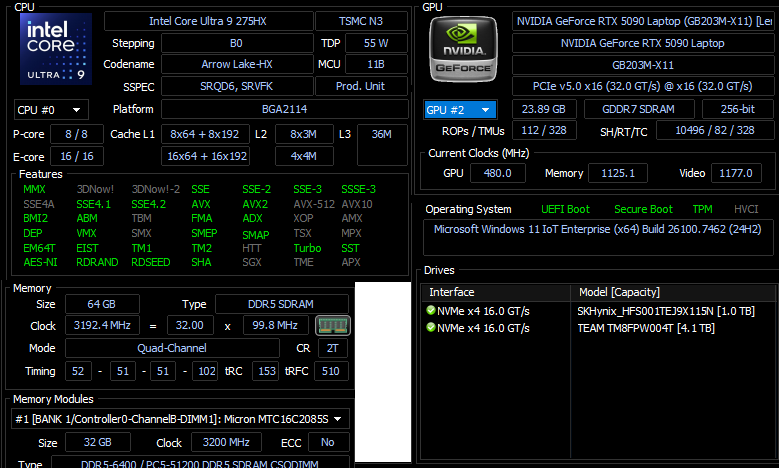This screenshot has width=779, height=468.
Task: Click the ECC No value
Action: tap(328, 442)
